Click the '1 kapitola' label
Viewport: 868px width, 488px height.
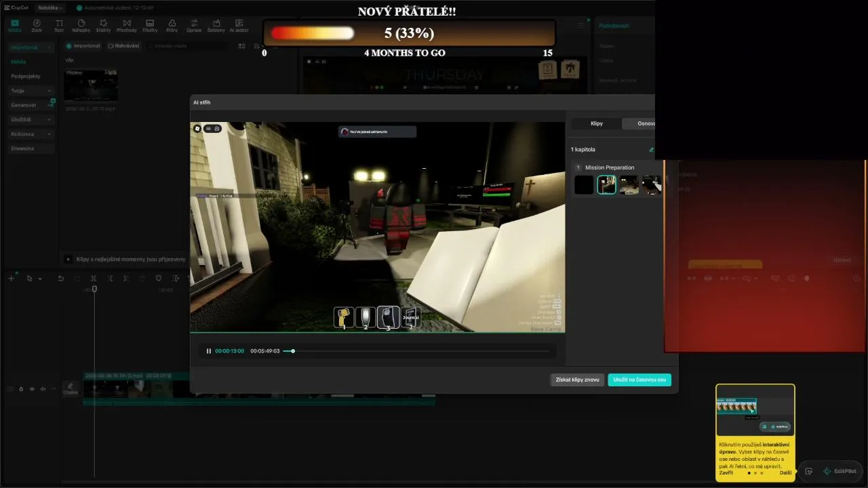coord(583,149)
